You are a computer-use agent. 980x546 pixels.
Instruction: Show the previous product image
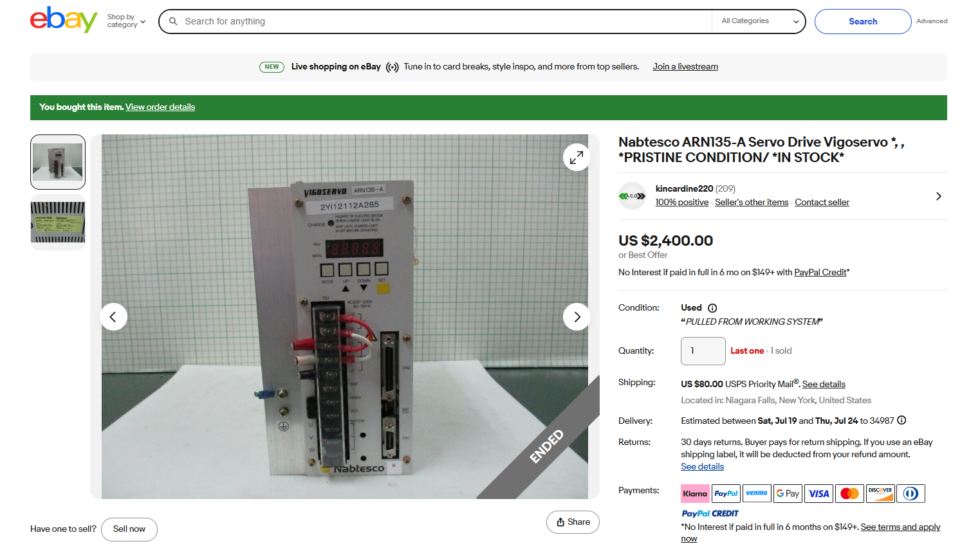pos(113,316)
